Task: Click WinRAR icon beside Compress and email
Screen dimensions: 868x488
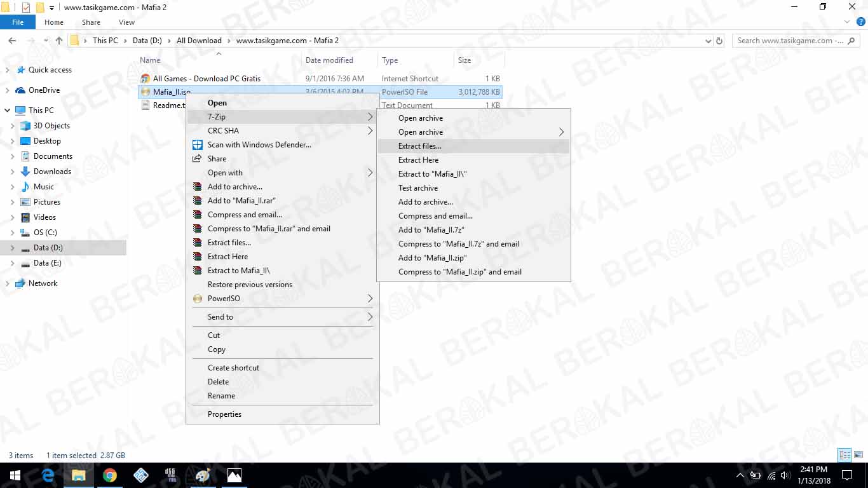Action: pyautogui.click(x=197, y=215)
